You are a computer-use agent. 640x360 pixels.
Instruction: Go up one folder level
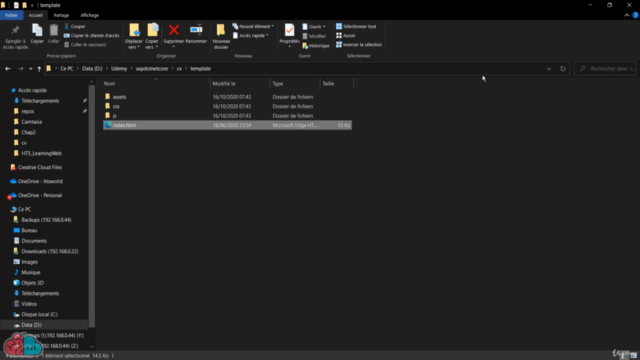pos(39,69)
